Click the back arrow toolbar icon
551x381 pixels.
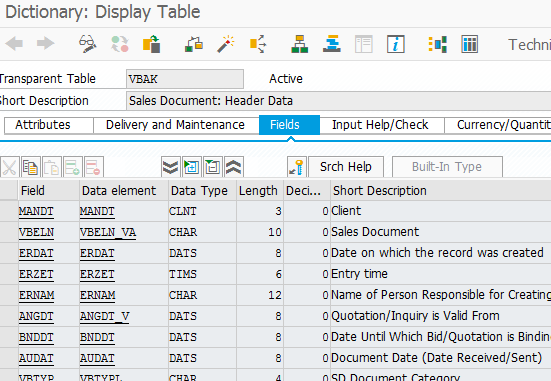[14, 44]
